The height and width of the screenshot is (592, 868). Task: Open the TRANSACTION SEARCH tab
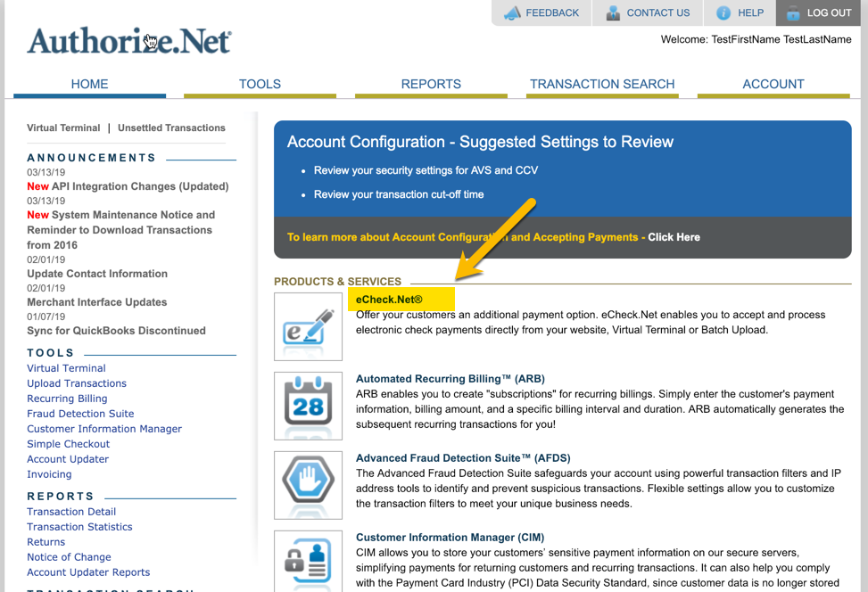(602, 84)
